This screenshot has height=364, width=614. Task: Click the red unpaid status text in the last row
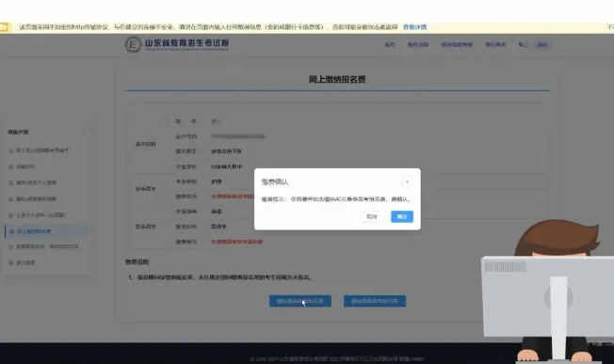point(237,242)
